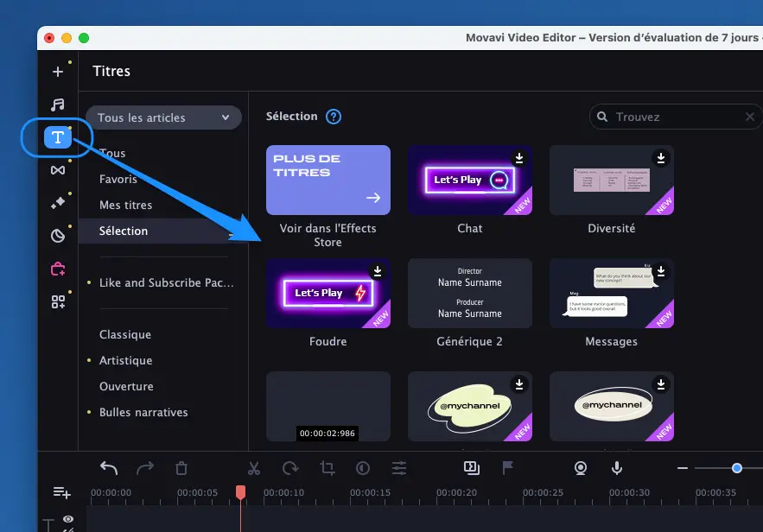Download the Diversité title preset
763x532 pixels.
(661, 158)
